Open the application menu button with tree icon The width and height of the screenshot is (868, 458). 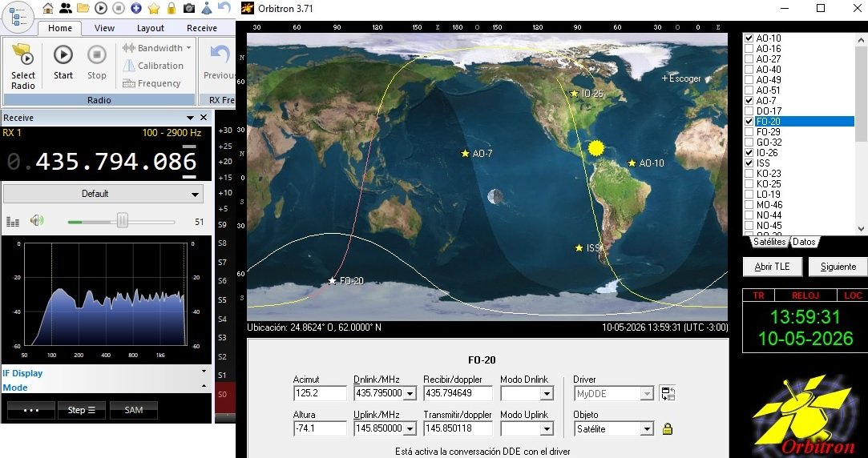(x=18, y=17)
